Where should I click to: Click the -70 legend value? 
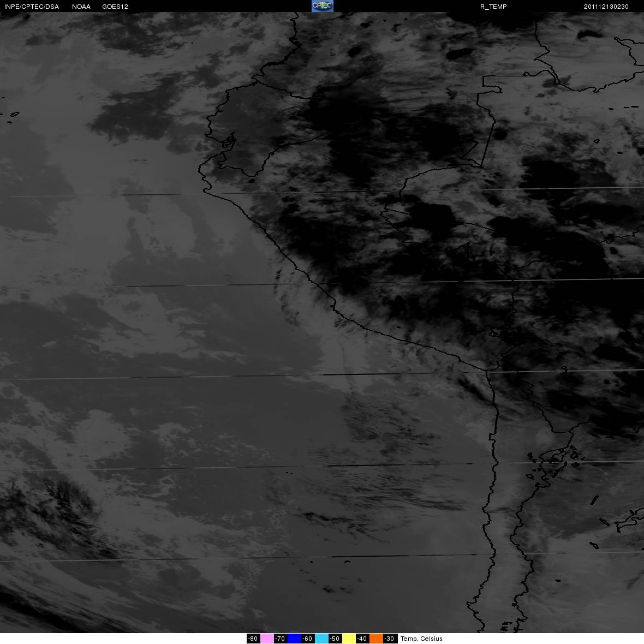(280, 639)
